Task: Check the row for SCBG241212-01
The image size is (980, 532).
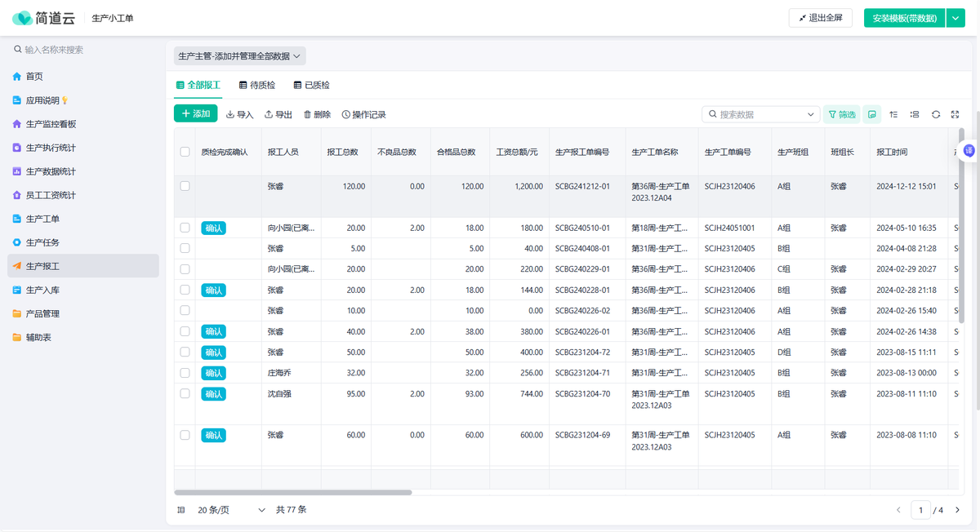Action: (x=185, y=186)
